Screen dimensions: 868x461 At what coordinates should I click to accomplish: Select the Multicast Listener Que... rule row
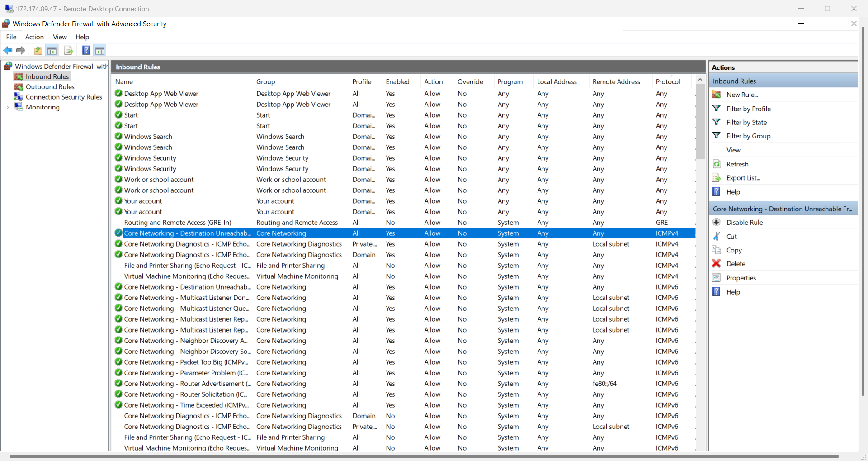point(403,309)
